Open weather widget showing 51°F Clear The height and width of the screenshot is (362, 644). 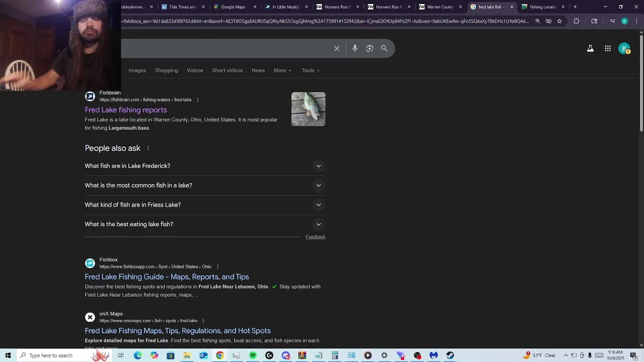coord(540,355)
